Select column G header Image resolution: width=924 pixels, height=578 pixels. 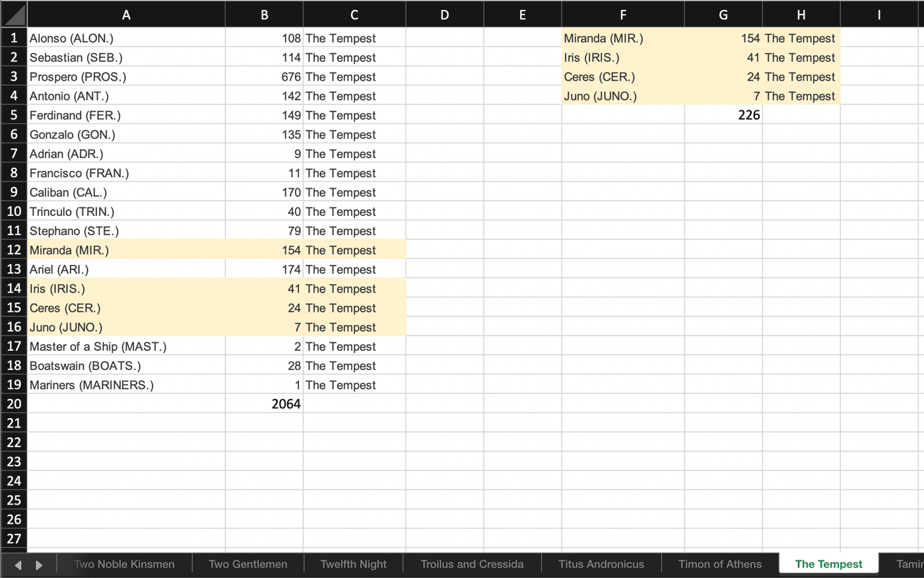coord(723,15)
